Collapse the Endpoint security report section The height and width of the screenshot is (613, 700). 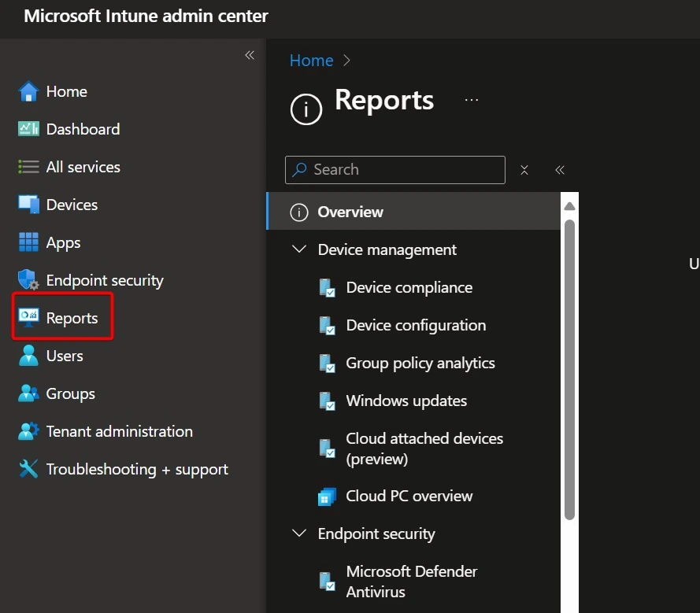tap(298, 533)
